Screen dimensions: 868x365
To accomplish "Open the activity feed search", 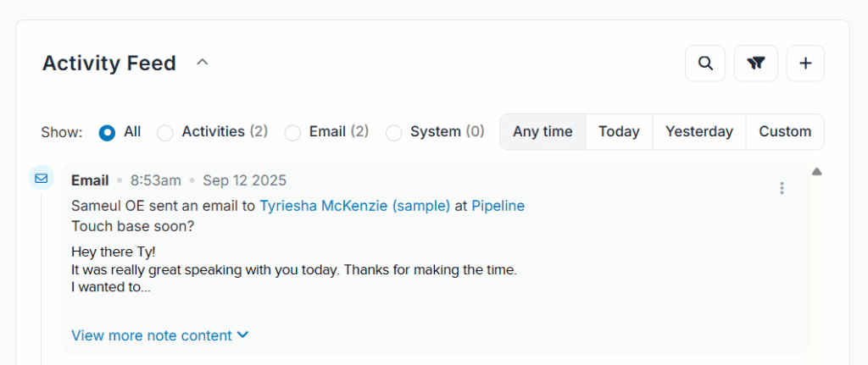I will (705, 64).
